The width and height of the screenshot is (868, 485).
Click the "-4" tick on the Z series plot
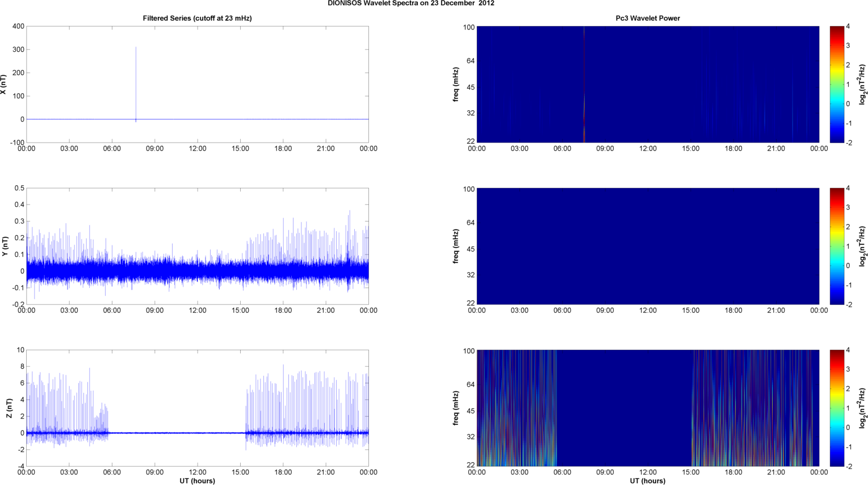(x=20, y=466)
